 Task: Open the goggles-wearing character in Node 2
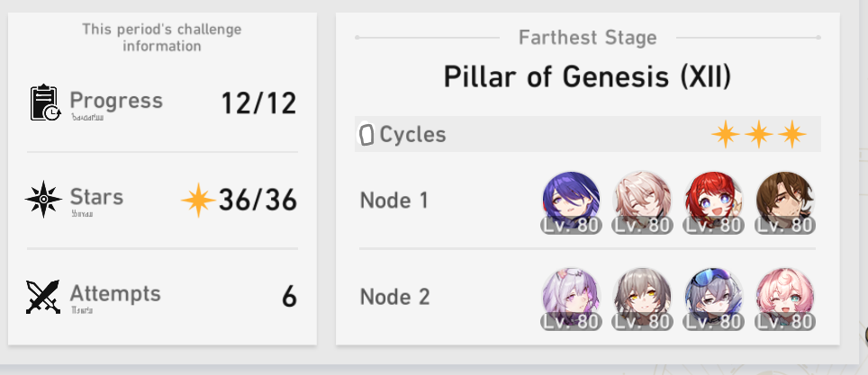(x=714, y=299)
